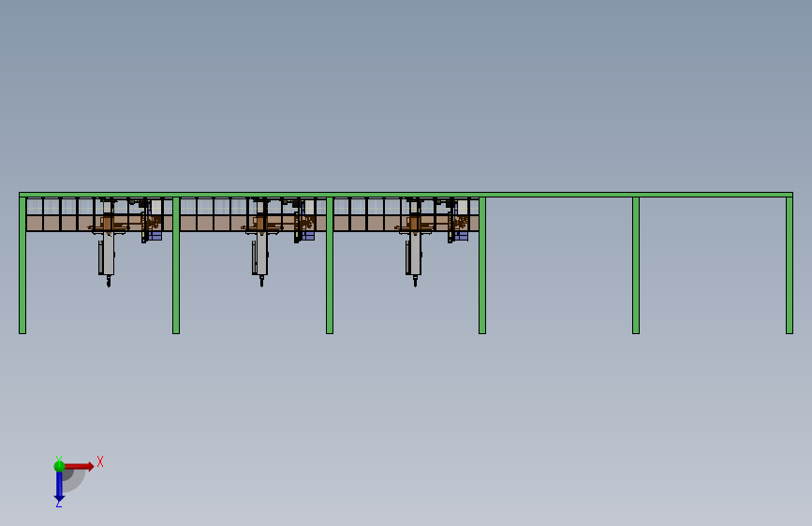This screenshot has height=526, width=812.
Task: Select the middle gray vertical cylinder unit
Action: coord(260,254)
